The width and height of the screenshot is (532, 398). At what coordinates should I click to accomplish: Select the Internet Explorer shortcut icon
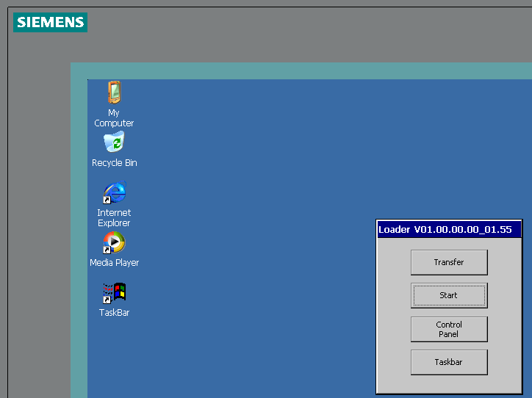115,192
